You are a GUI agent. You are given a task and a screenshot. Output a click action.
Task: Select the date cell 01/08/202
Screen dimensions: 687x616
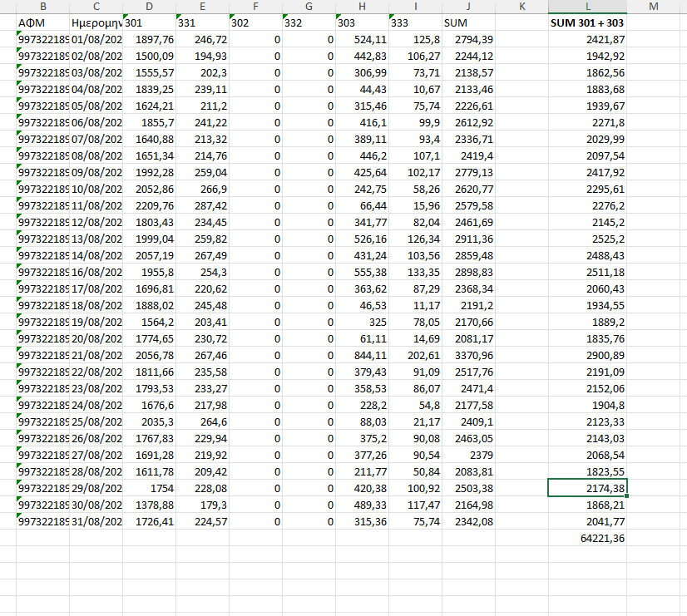point(96,39)
